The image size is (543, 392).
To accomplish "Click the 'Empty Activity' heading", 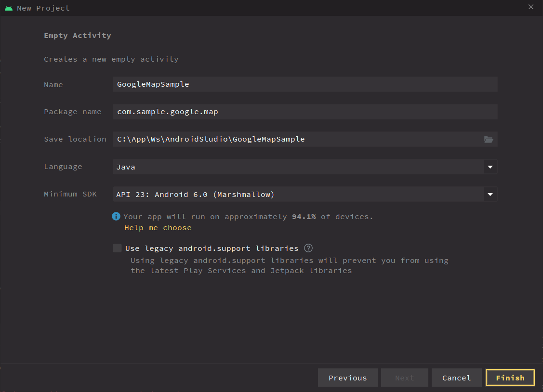I will 78,36.
